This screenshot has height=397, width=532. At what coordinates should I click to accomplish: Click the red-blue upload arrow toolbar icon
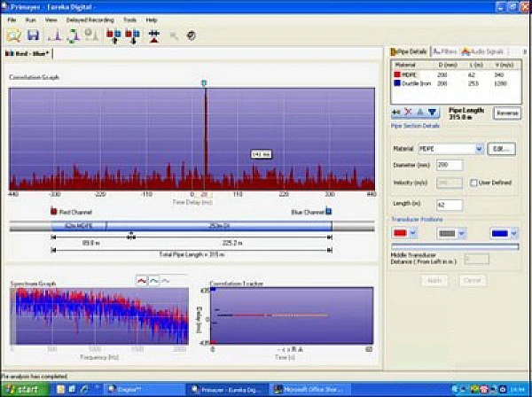click(113, 35)
